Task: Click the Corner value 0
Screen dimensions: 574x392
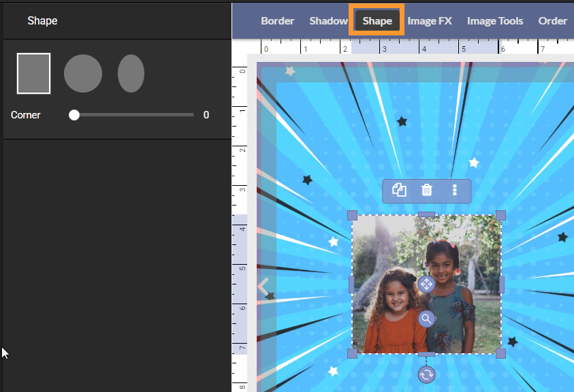Action: point(206,115)
